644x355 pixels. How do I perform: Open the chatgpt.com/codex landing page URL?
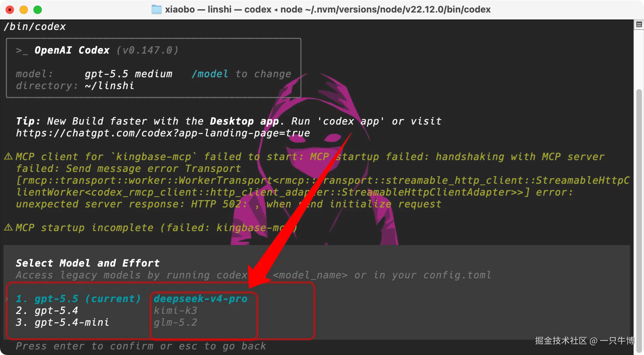[x=163, y=133]
